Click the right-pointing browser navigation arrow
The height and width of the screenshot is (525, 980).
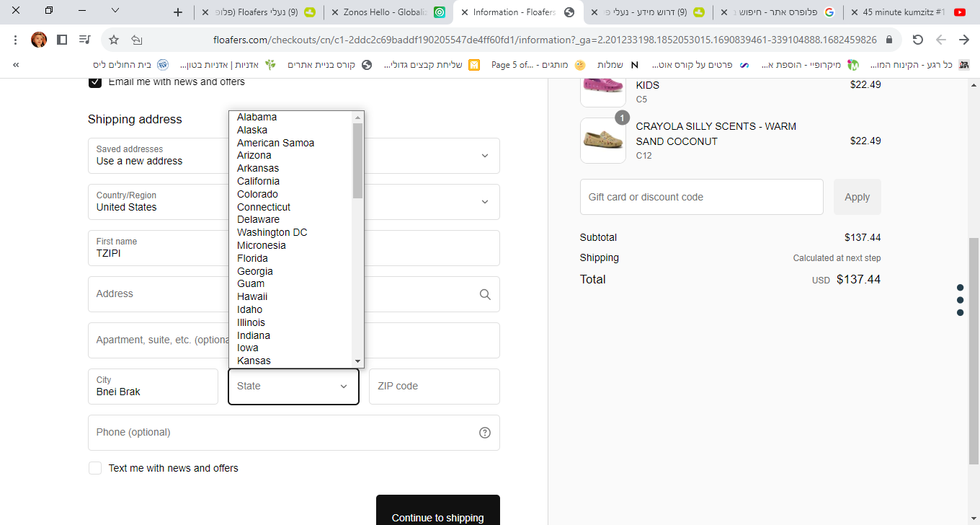(x=964, y=40)
